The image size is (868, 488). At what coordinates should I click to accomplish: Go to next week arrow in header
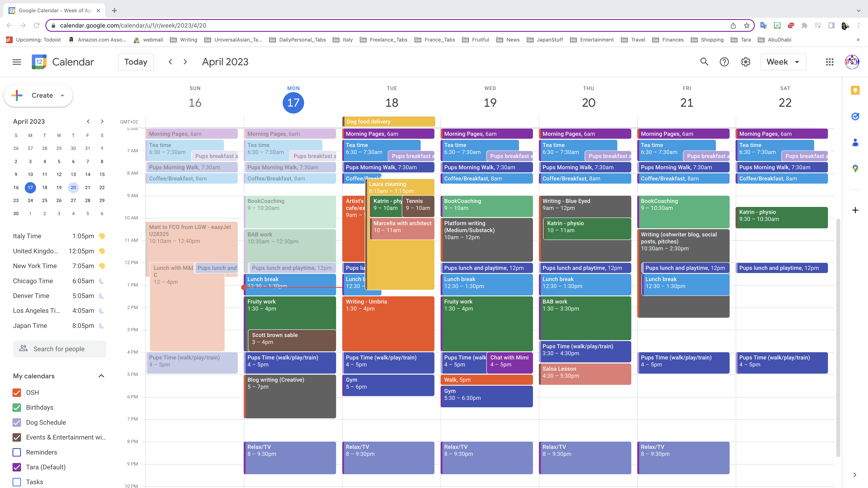pyautogui.click(x=185, y=62)
